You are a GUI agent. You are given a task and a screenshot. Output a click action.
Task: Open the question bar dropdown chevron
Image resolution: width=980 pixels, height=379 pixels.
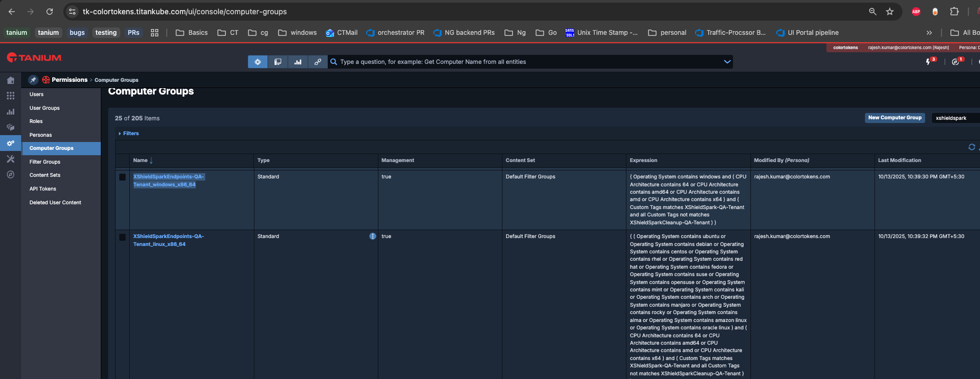(x=727, y=62)
